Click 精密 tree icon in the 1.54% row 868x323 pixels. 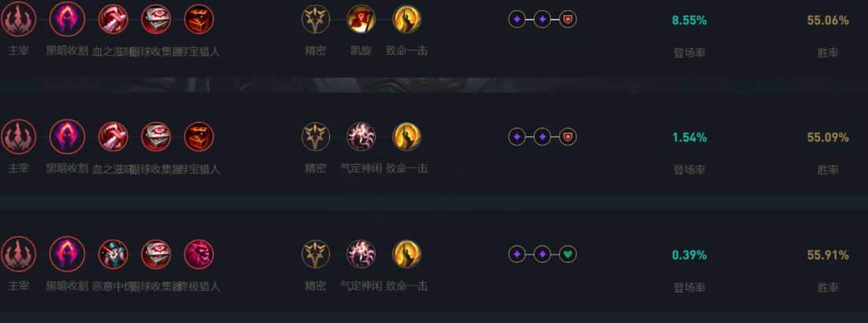[316, 137]
